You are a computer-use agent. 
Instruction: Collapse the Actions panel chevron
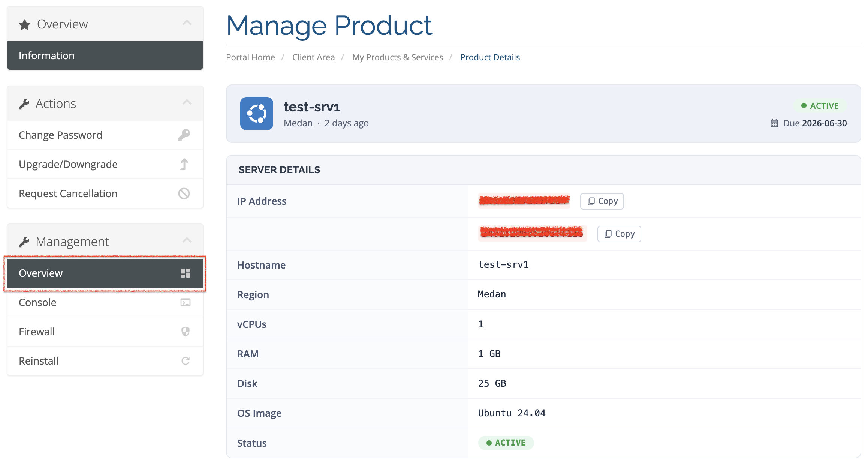187,102
